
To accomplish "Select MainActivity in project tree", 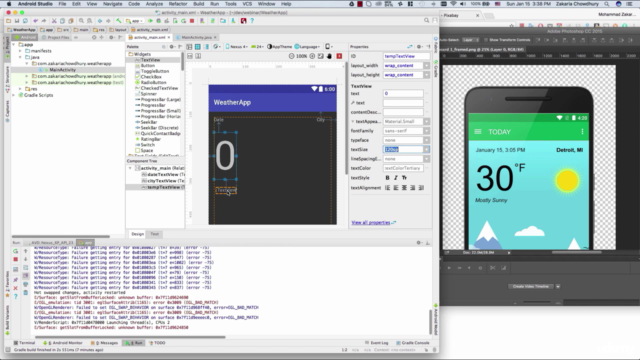I will click(x=62, y=70).
